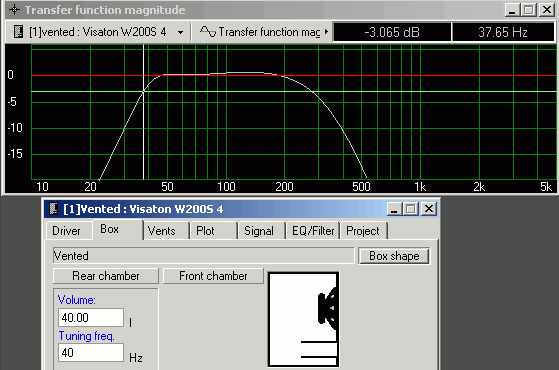Click the 100 Hz label on frequency axis
This screenshot has height=370, width=559.
(x=226, y=187)
